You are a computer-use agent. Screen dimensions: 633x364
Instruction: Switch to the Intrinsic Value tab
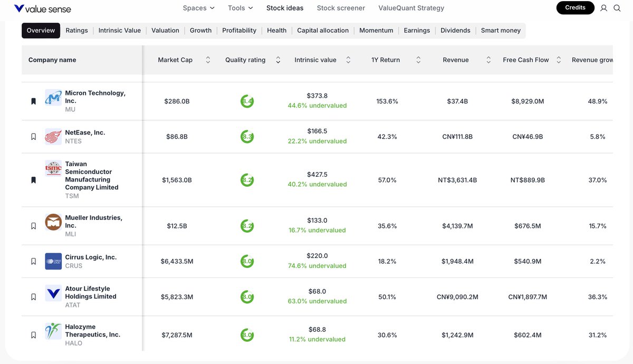120,31
